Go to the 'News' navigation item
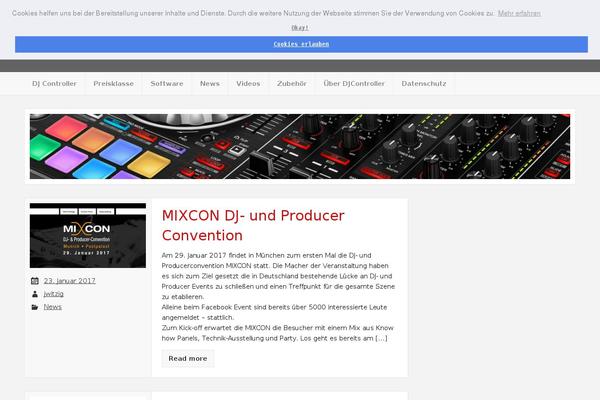Image resolution: width=600 pixels, height=400 pixels. click(x=210, y=83)
